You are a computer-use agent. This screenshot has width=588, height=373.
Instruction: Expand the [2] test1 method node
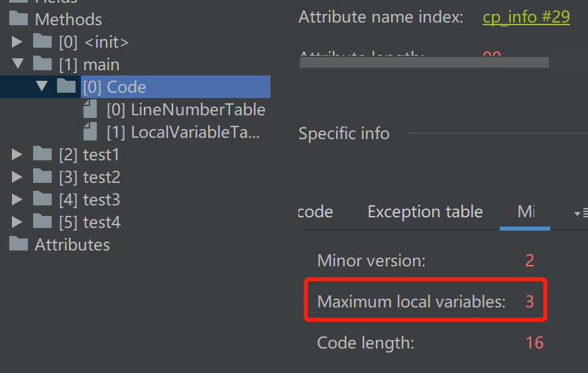[17, 154]
